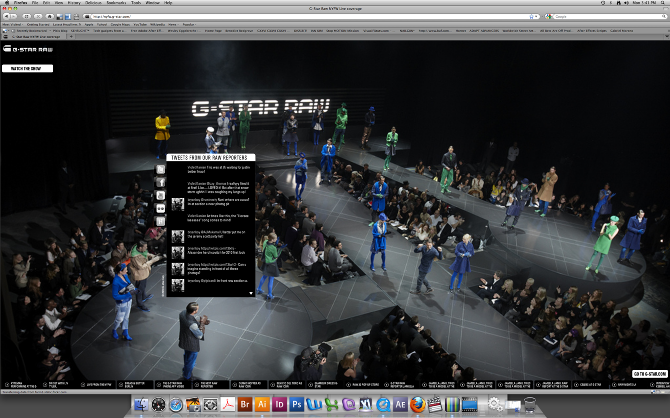The image size is (670, 418).
Task: Click the bottom social icon beside the tweets panel
Action: [160, 221]
